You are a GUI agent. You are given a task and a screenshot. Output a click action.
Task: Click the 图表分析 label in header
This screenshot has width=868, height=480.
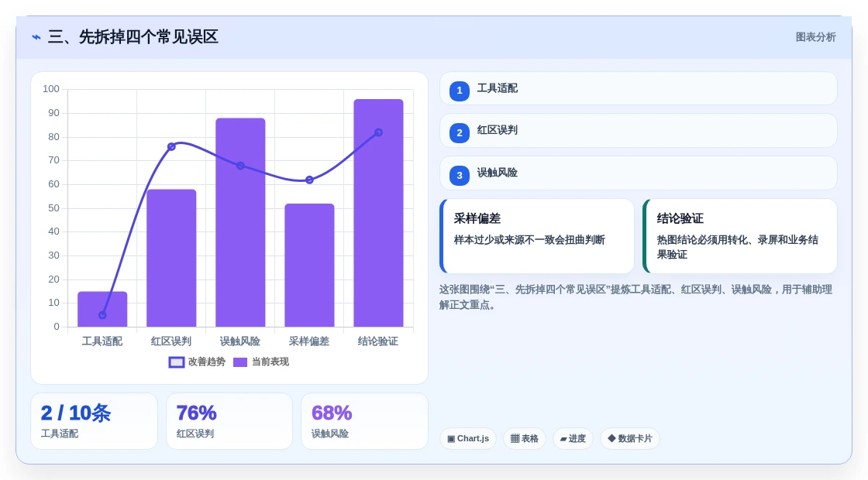tap(816, 37)
